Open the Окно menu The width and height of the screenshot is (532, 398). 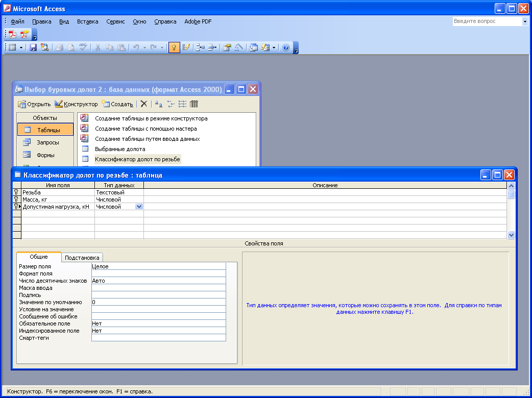(x=139, y=21)
